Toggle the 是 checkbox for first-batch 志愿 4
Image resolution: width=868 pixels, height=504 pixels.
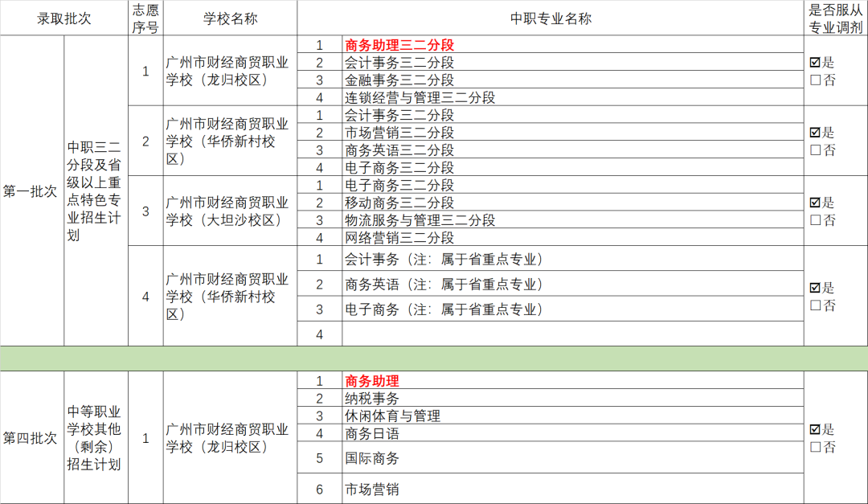[816, 288]
